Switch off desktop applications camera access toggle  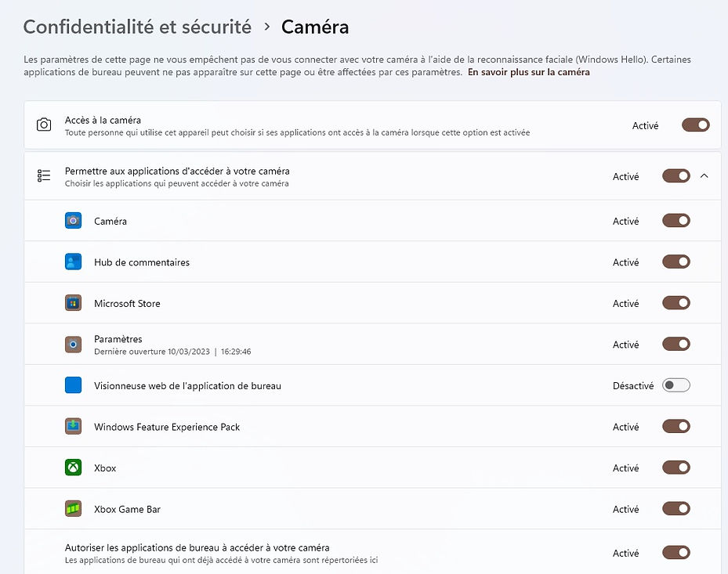coord(675,553)
